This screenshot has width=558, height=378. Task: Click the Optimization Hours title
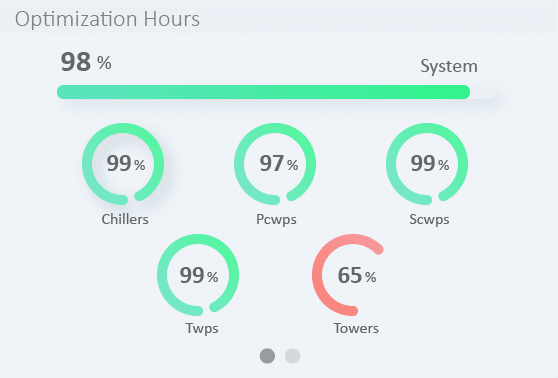107,19
